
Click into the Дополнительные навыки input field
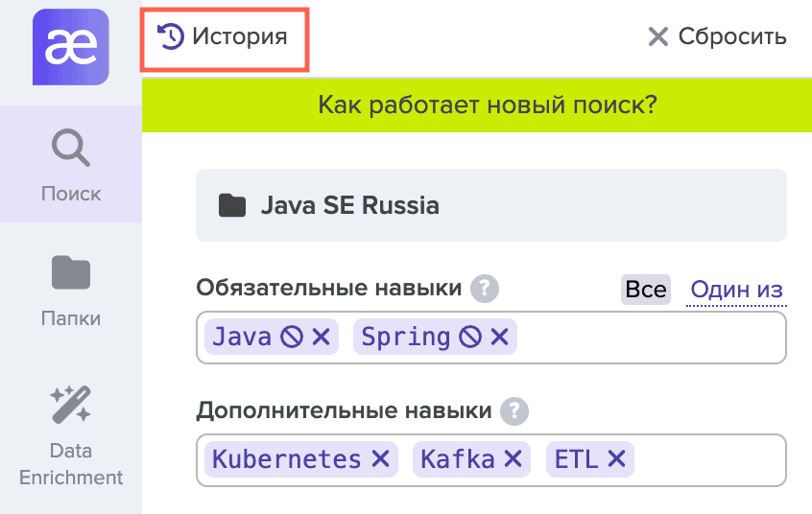coord(710,459)
